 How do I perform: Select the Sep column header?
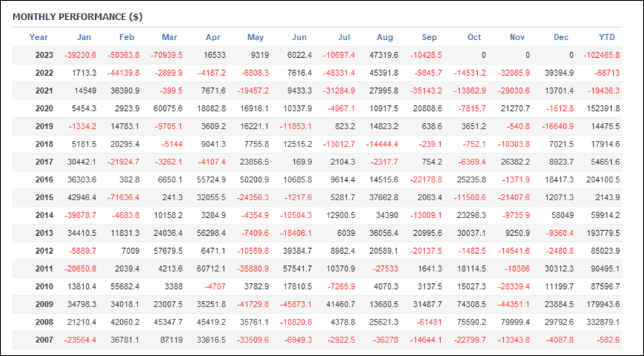click(x=429, y=37)
